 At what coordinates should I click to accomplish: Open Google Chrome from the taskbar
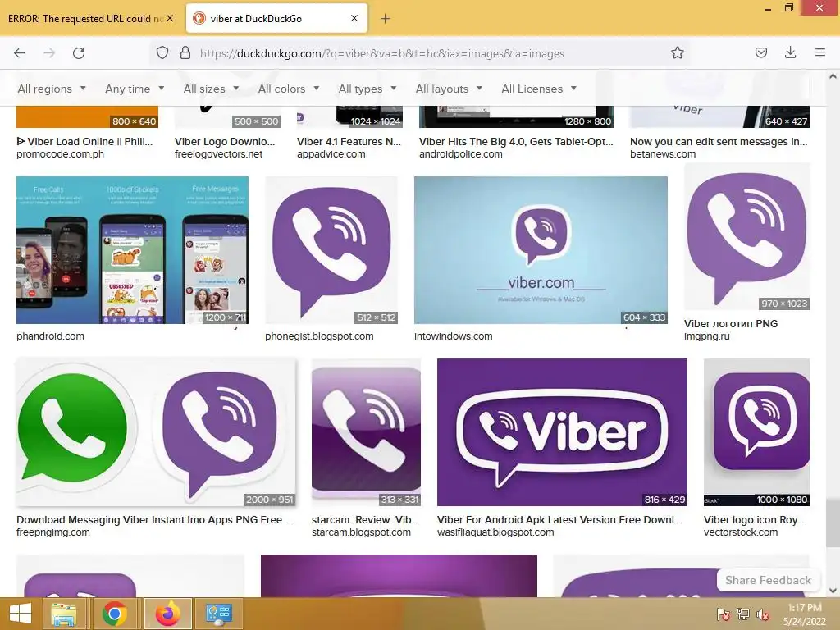pos(114,614)
